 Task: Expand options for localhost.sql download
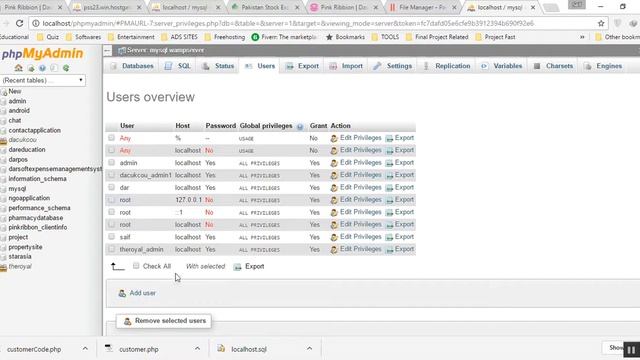[309, 349]
